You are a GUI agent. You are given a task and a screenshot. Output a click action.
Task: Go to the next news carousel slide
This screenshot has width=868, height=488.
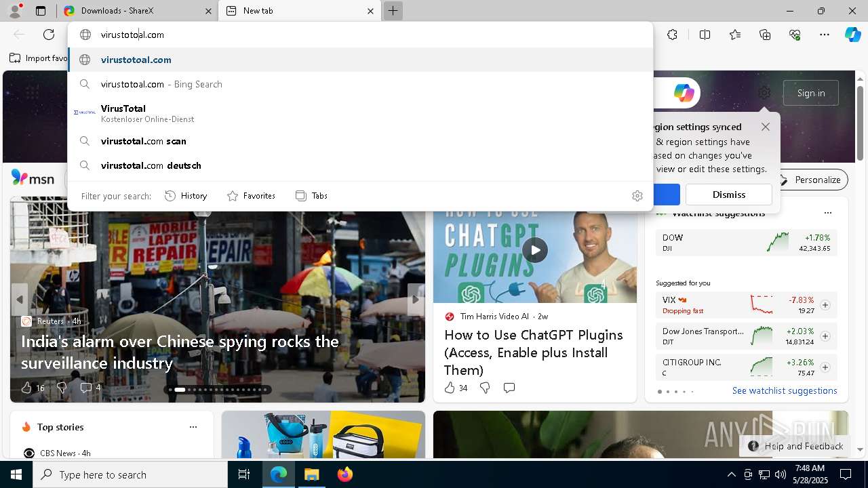(416, 299)
